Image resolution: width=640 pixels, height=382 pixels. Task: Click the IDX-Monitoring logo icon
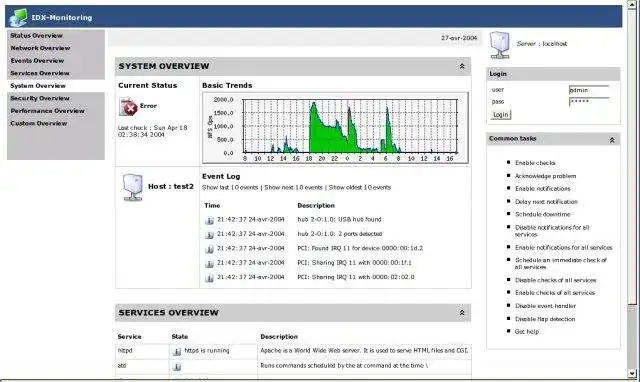click(x=18, y=18)
